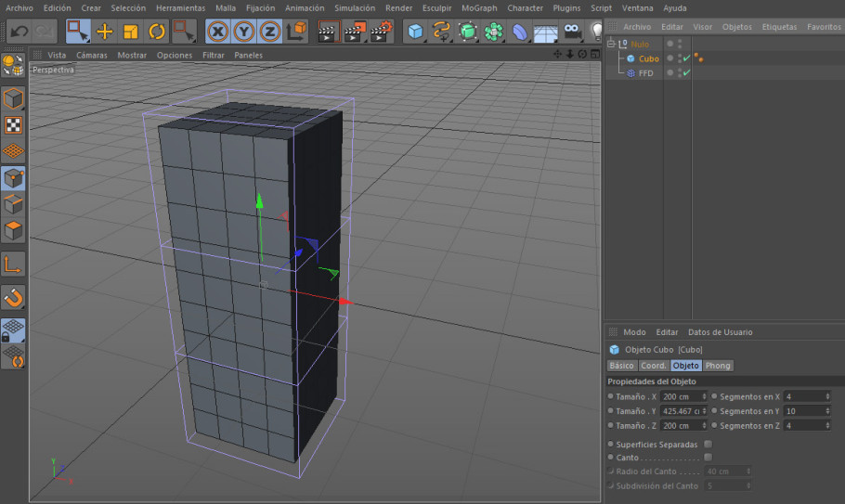The width and height of the screenshot is (845, 504).
Task: Open the MoGraph menu
Action: point(479,8)
